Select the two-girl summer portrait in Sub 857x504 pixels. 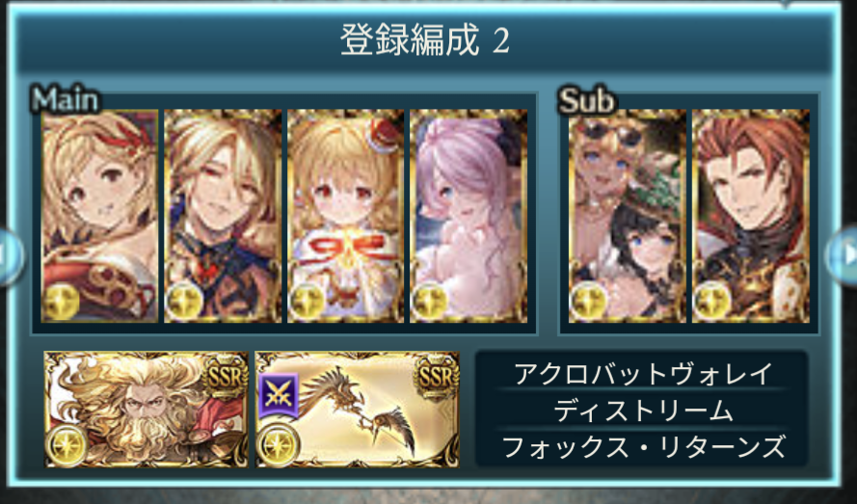(x=628, y=216)
